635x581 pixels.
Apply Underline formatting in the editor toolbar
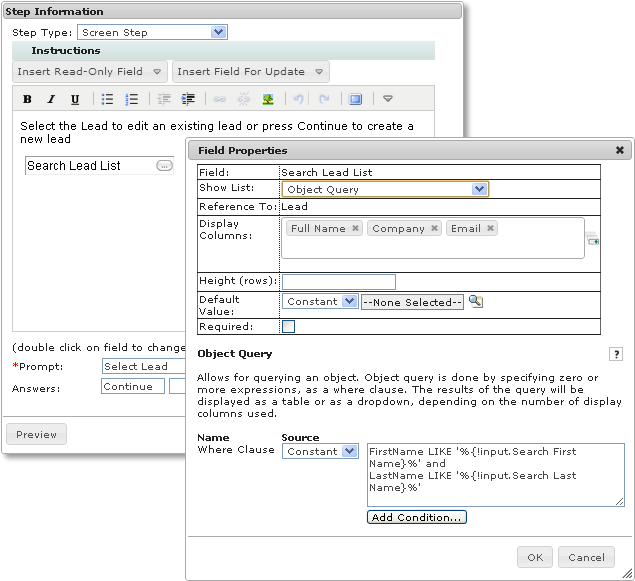pyautogui.click(x=75, y=99)
